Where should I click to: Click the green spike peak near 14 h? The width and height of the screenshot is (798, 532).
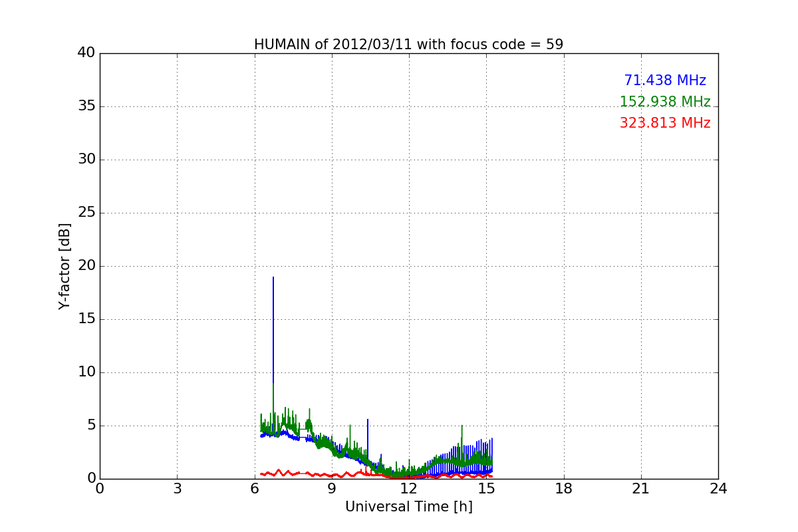(462, 426)
